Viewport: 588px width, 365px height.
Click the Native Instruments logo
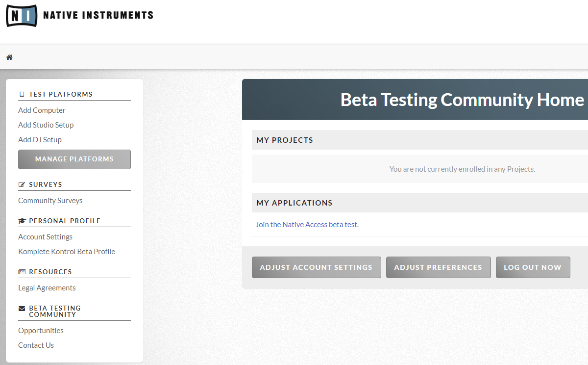click(x=79, y=15)
